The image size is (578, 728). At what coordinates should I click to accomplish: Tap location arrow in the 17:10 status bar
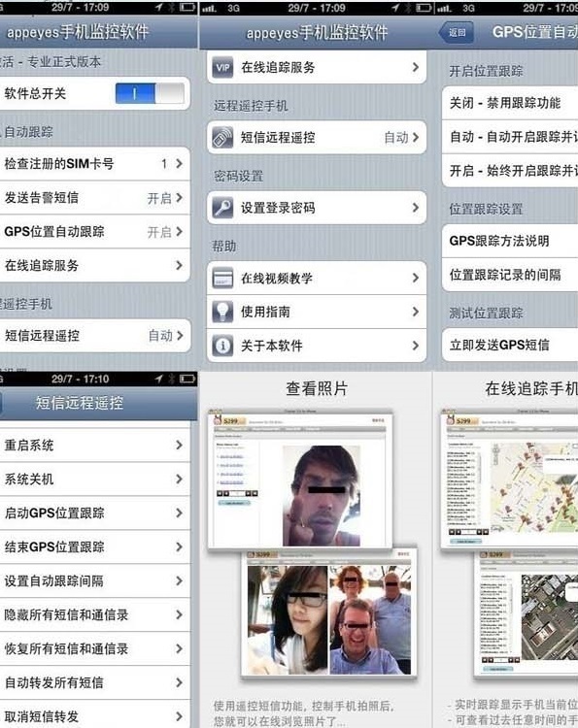(159, 379)
